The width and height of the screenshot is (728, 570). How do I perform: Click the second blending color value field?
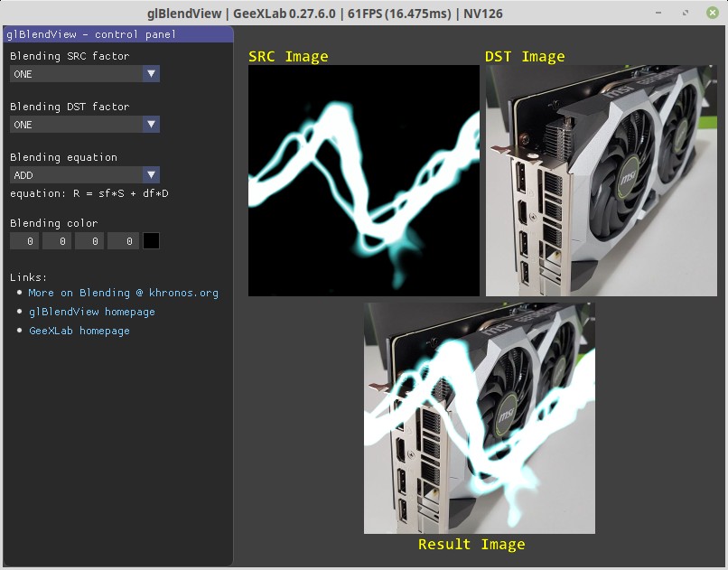point(57,241)
